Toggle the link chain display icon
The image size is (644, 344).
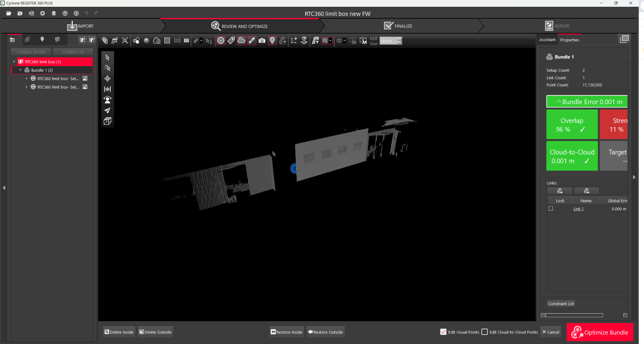252,40
